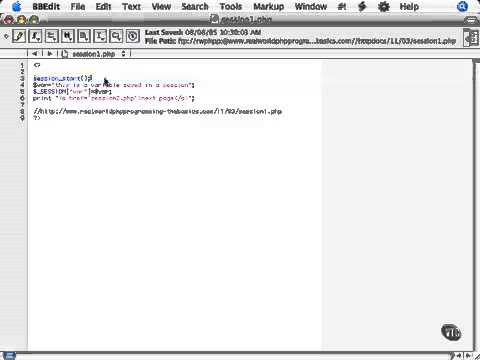The height and width of the screenshot is (360, 480).
Task: Click the session_start() code line
Action: (62, 78)
